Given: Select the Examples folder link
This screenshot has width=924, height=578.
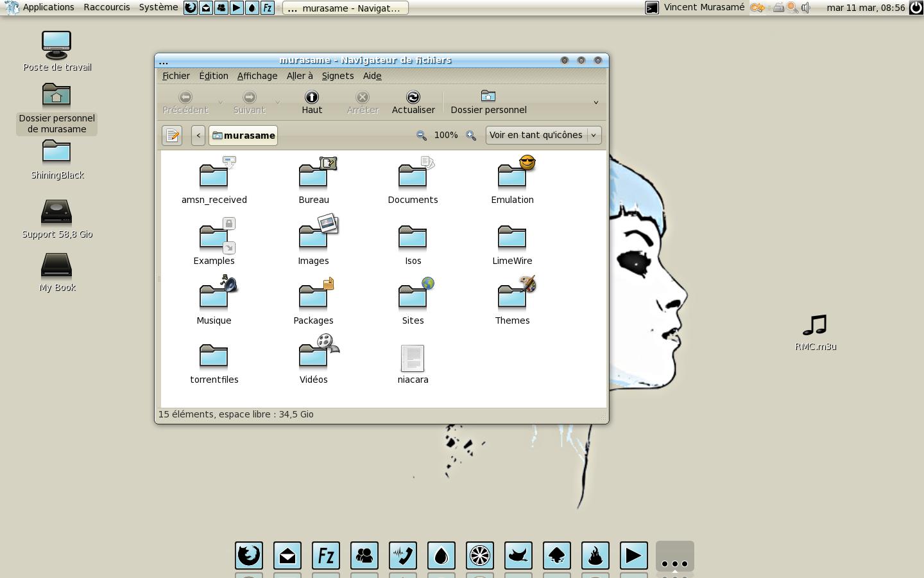Looking at the screenshot, I should [x=214, y=241].
